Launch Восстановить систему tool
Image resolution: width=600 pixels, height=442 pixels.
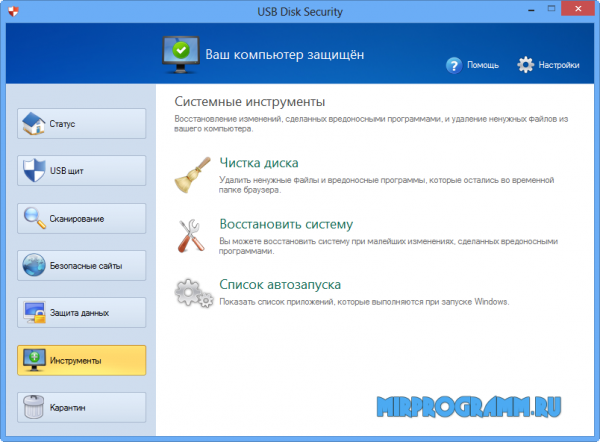(286, 224)
